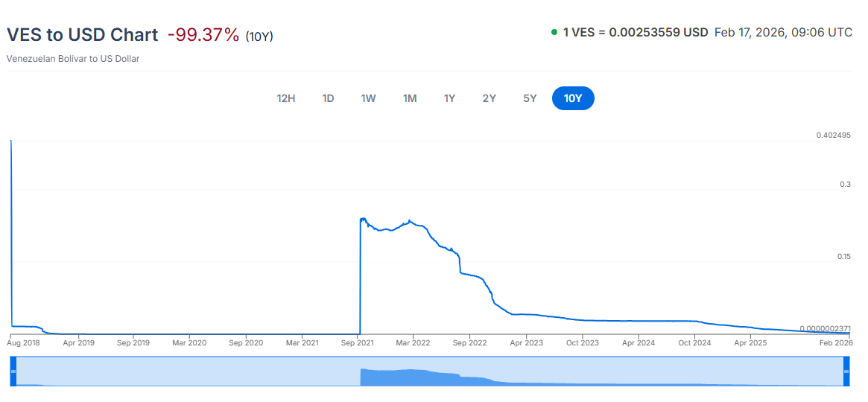Select the 1Y range option
The image size is (868, 402).
pos(449,98)
